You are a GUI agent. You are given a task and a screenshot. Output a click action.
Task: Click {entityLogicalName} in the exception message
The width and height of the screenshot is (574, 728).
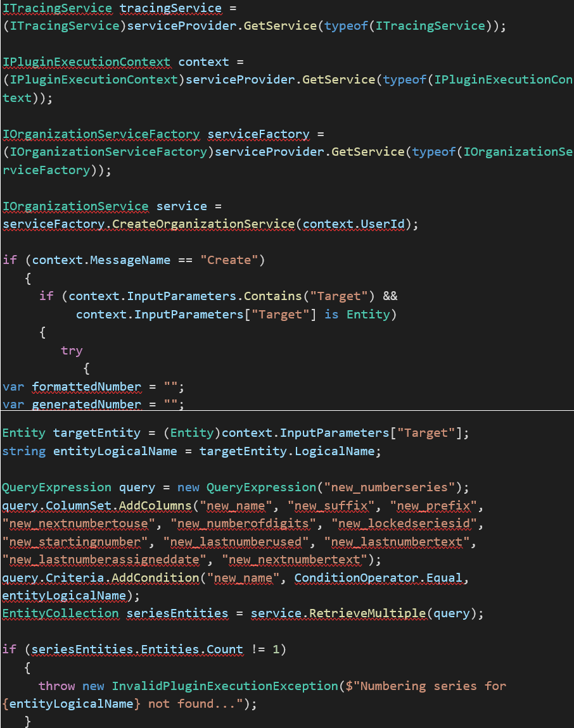(x=71, y=704)
